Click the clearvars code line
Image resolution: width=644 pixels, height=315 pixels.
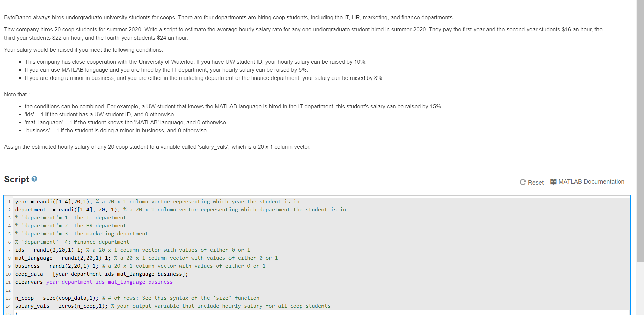pos(94,282)
